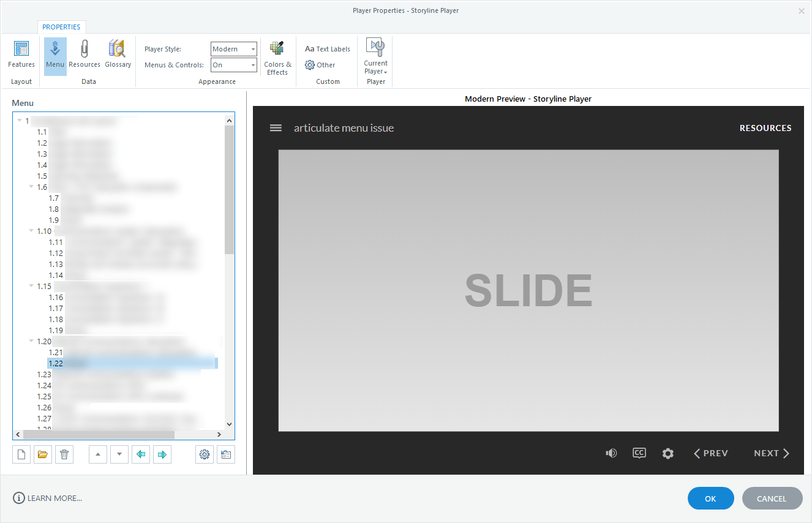
Task: Click the highlighted 1.22 menu item
Action: pos(132,363)
